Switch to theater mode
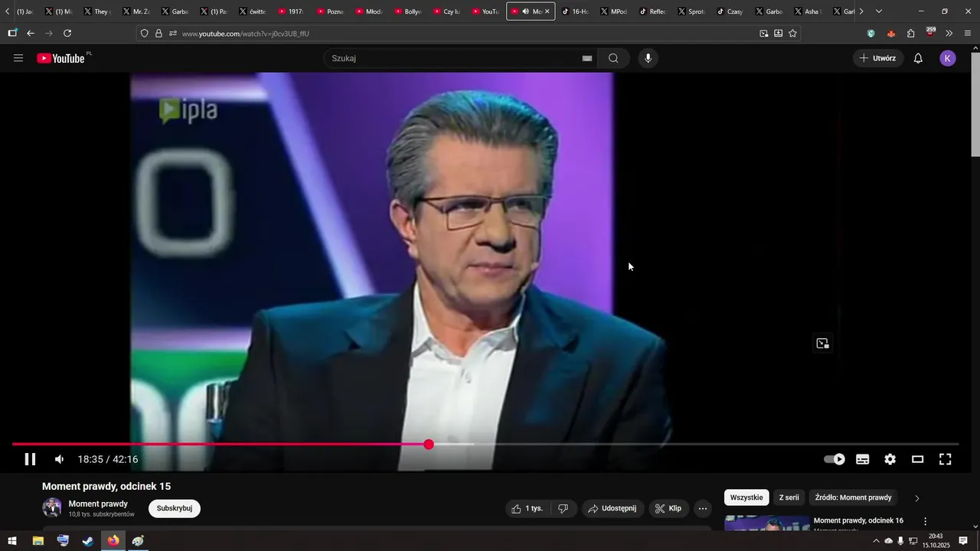 917,459
